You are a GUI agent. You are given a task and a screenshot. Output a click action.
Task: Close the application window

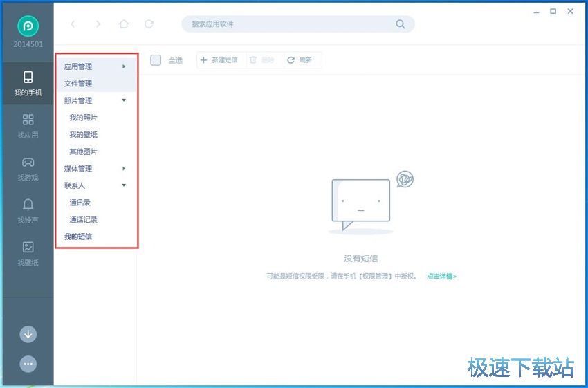571,11
